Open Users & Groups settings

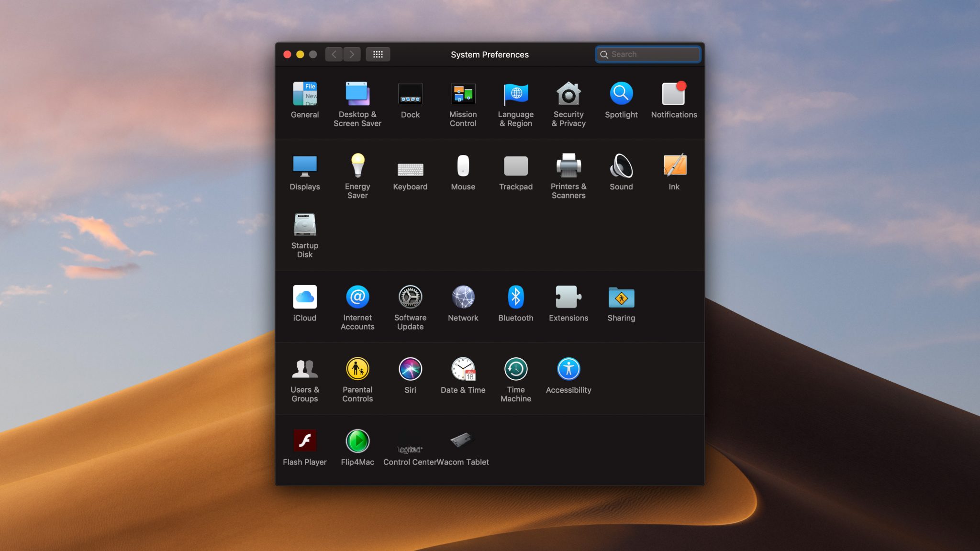click(305, 369)
